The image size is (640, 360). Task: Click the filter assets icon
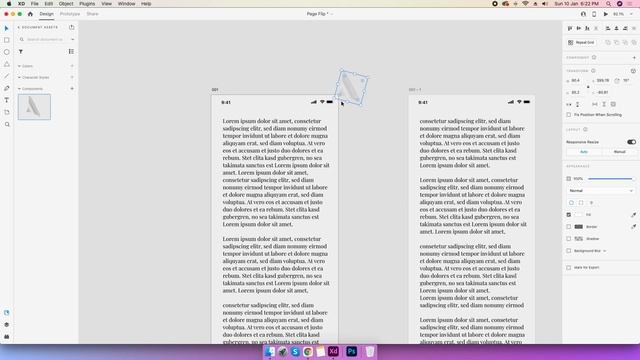[x=21, y=51]
